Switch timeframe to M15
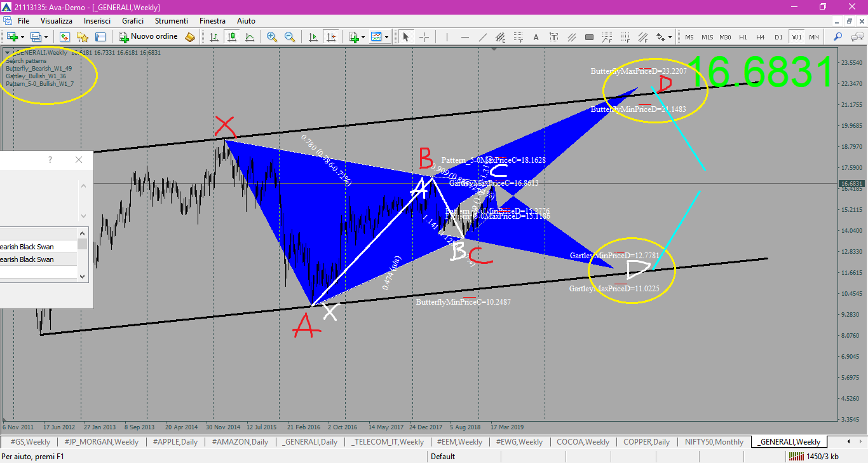The width and height of the screenshot is (868, 463). click(707, 37)
